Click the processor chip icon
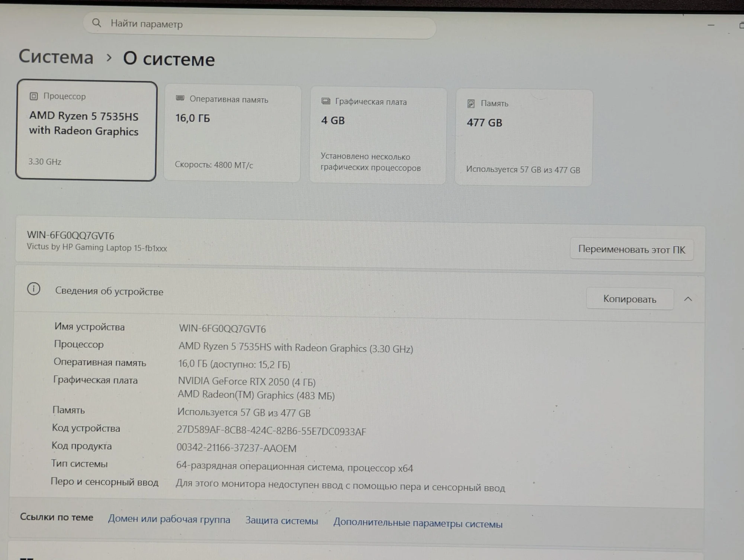Viewport: 744px width, 560px height. coord(33,96)
